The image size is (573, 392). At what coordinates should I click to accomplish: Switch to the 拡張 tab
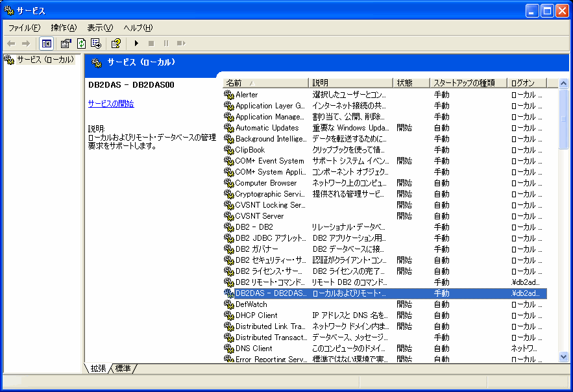[x=98, y=368]
